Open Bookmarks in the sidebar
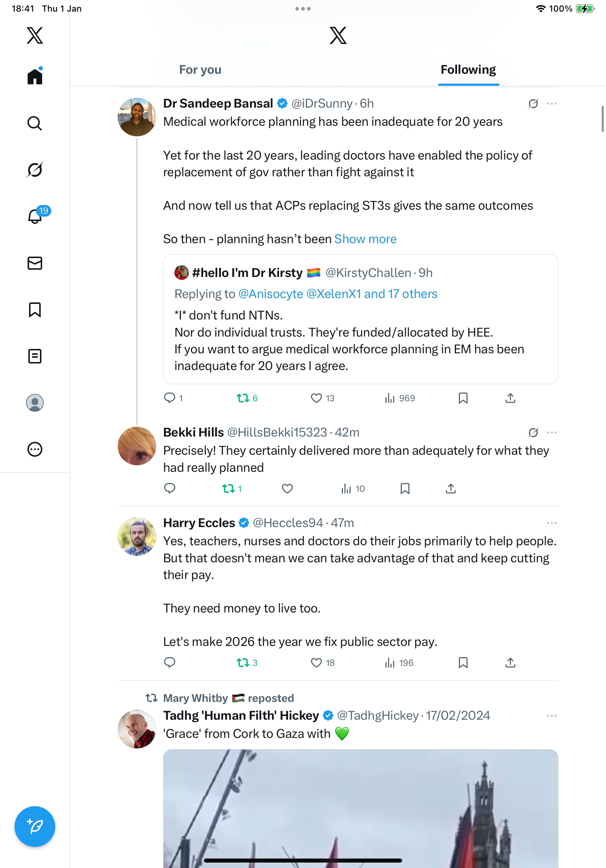The image size is (606, 868). 35,310
